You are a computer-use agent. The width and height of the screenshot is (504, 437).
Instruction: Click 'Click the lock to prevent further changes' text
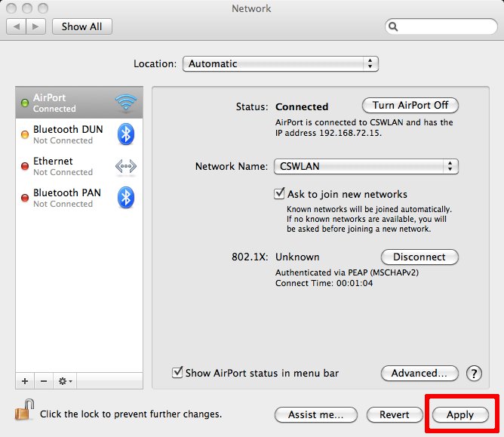[x=131, y=414]
